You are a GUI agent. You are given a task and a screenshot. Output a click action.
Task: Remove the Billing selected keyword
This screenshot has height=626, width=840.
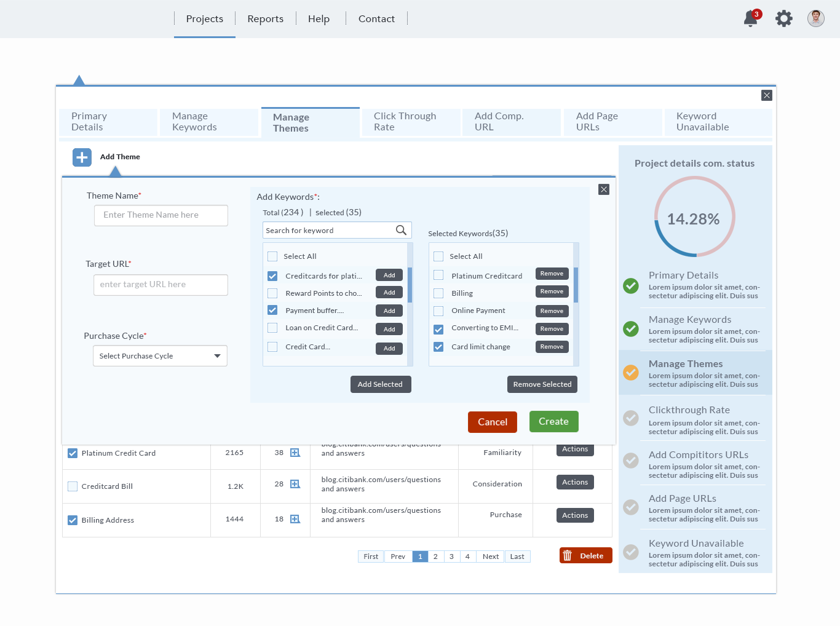pos(552,291)
